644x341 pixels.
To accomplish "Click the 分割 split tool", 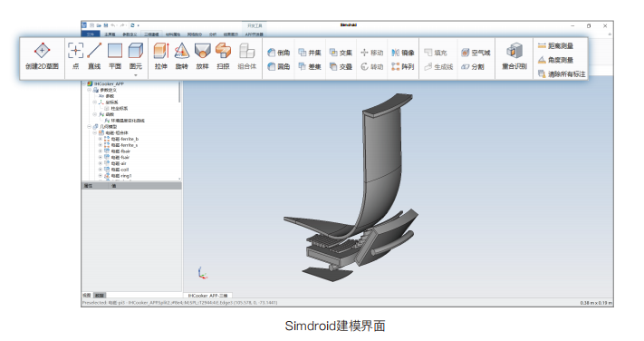I will tap(473, 66).
